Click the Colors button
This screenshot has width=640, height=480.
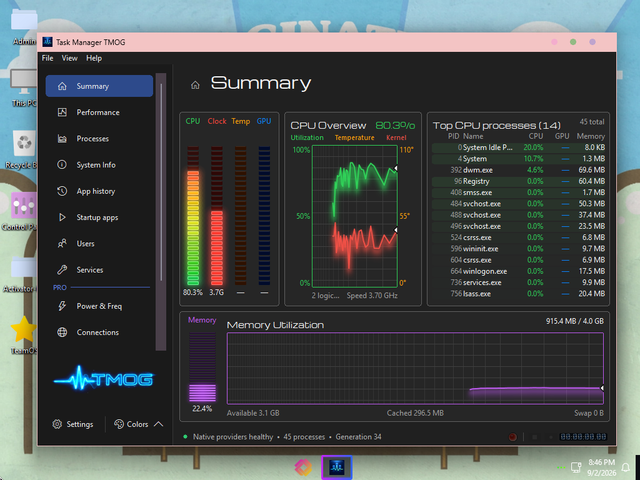click(131, 424)
